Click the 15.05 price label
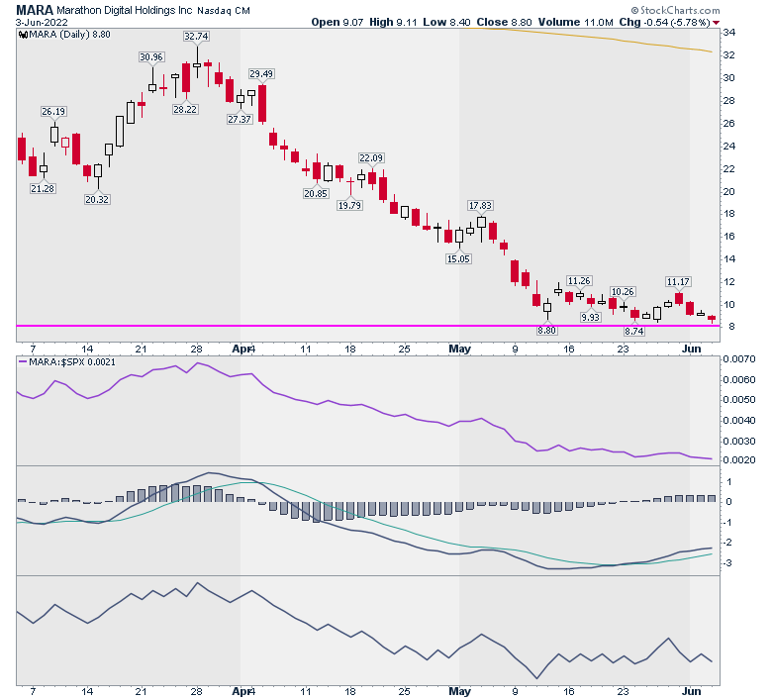 (x=458, y=258)
